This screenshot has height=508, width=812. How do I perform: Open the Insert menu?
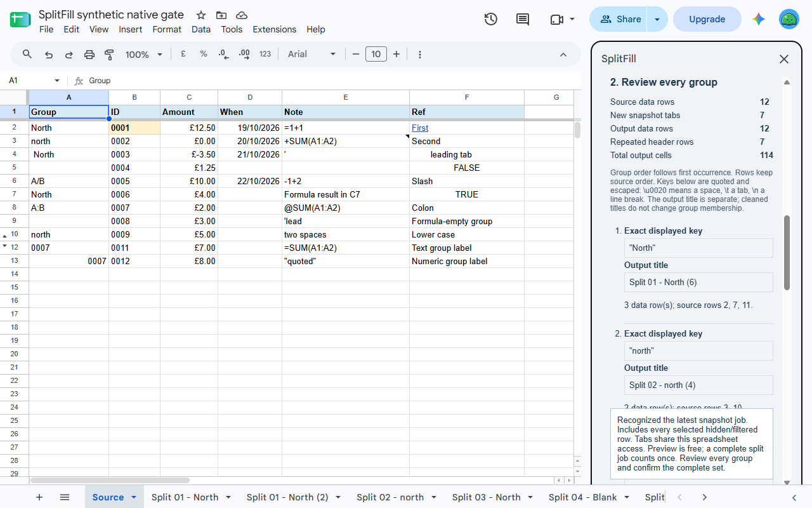tap(131, 29)
